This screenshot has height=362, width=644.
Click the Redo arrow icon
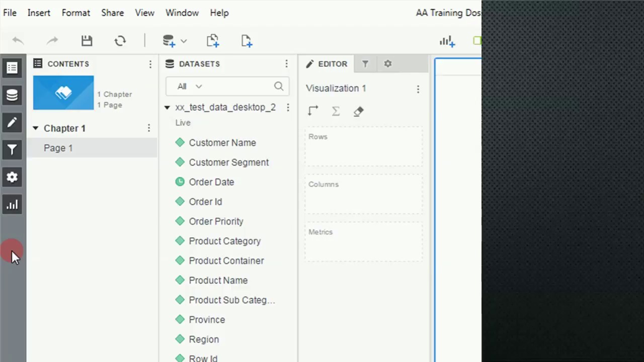coord(52,41)
